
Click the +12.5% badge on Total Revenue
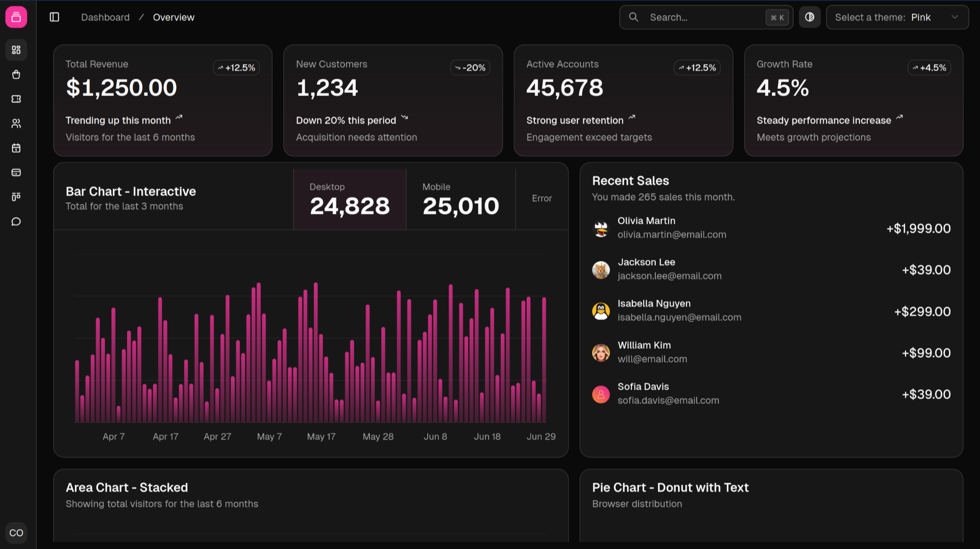click(x=236, y=68)
